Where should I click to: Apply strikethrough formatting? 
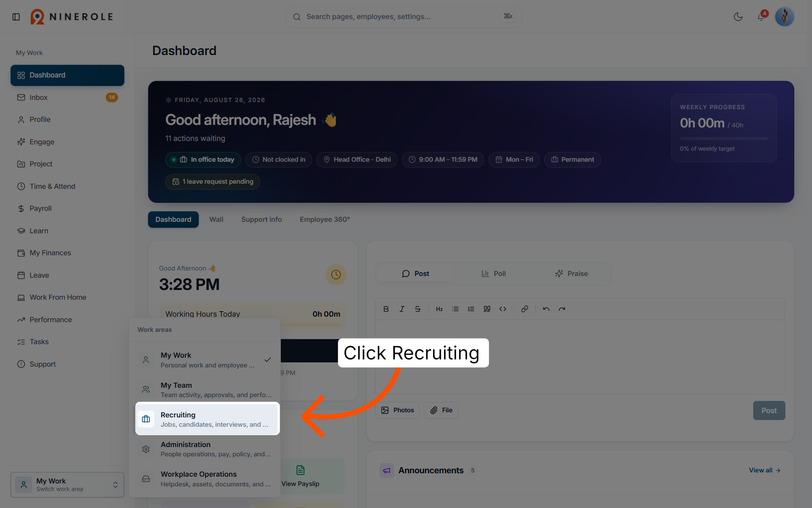coord(417,309)
